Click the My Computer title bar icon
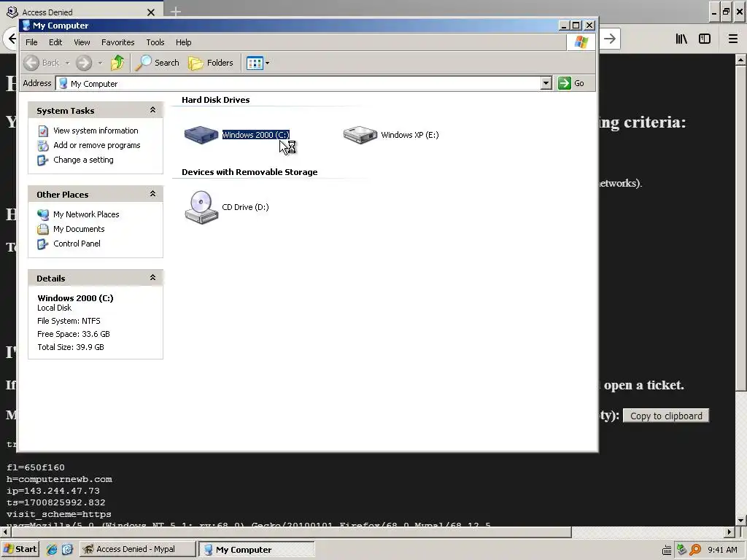 click(x=26, y=26)
